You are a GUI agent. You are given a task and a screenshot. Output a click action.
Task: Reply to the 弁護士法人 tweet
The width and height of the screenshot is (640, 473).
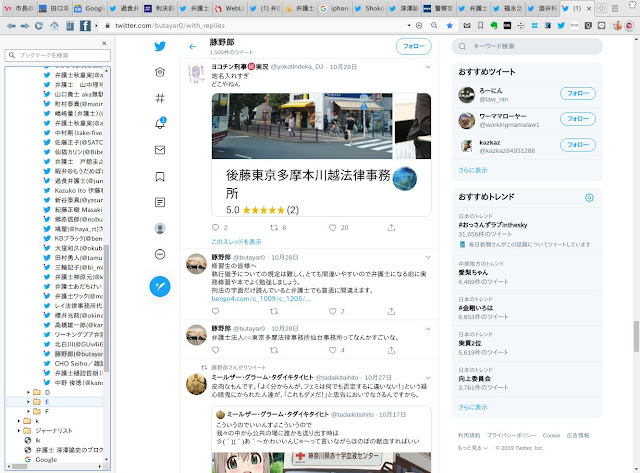point(216,350)
